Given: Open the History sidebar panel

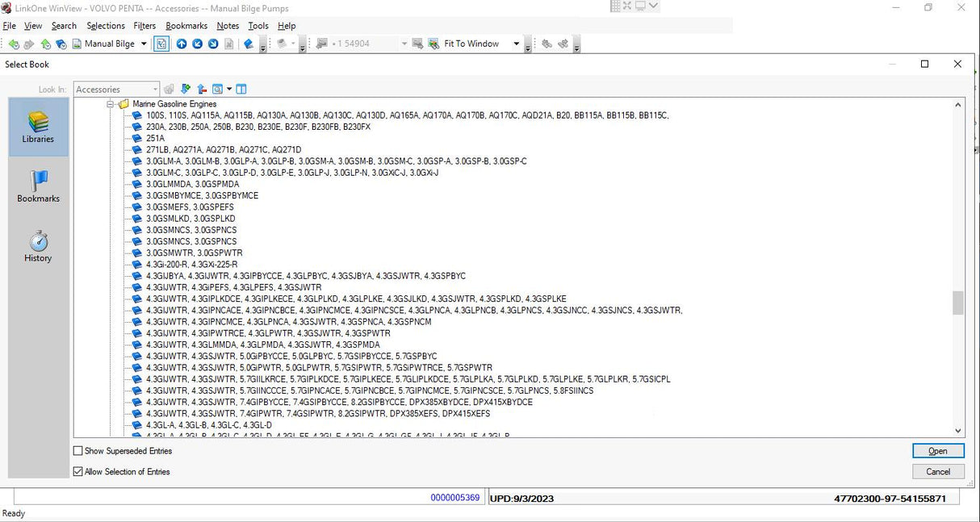Looking at the screenshot, I should 37,245.
